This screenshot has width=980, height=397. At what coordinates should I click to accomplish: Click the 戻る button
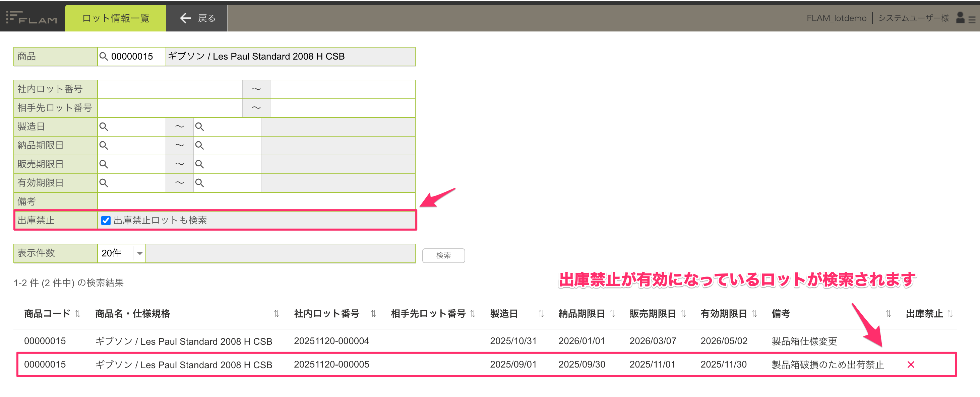click(197, 18)
